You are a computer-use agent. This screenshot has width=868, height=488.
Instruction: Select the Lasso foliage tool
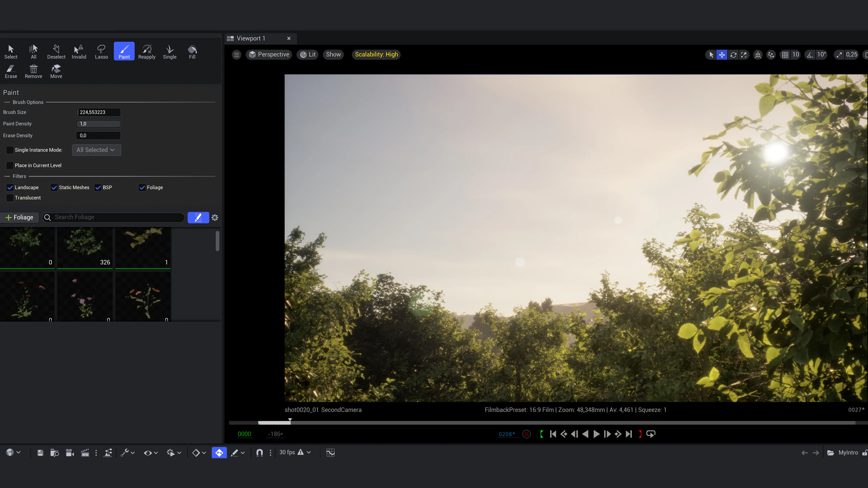click(101, 52)
